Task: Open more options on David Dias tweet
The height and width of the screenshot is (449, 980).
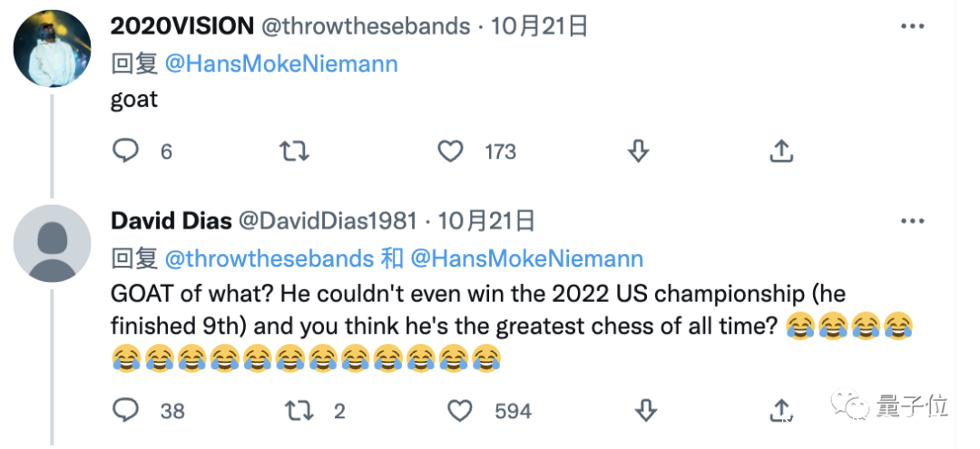Action: pyautogui.click(x=912, y=221)
